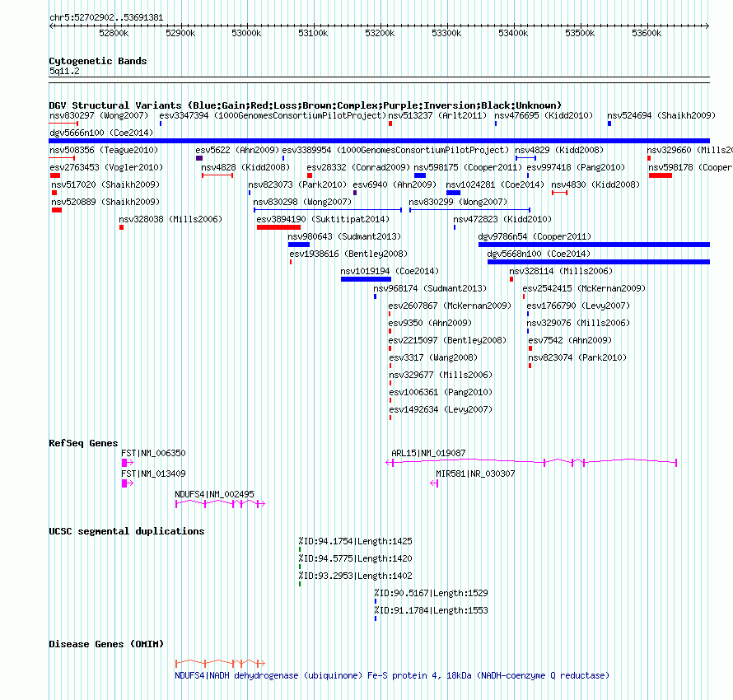Click esv2542415 (McKernan2009) label
733x700 pixels.
(x=584, y=288)
